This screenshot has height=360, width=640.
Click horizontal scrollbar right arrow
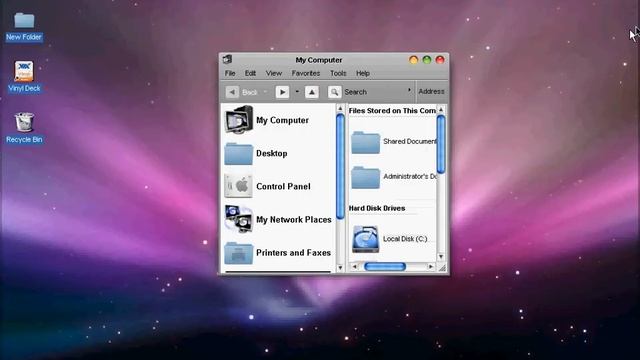click(431, 267)
